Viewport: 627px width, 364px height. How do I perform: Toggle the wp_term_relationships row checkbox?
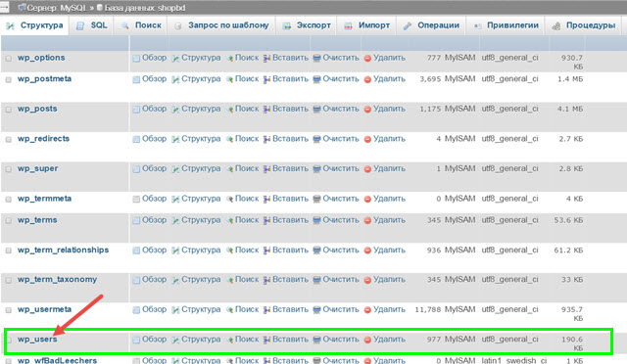click(9, 250)
